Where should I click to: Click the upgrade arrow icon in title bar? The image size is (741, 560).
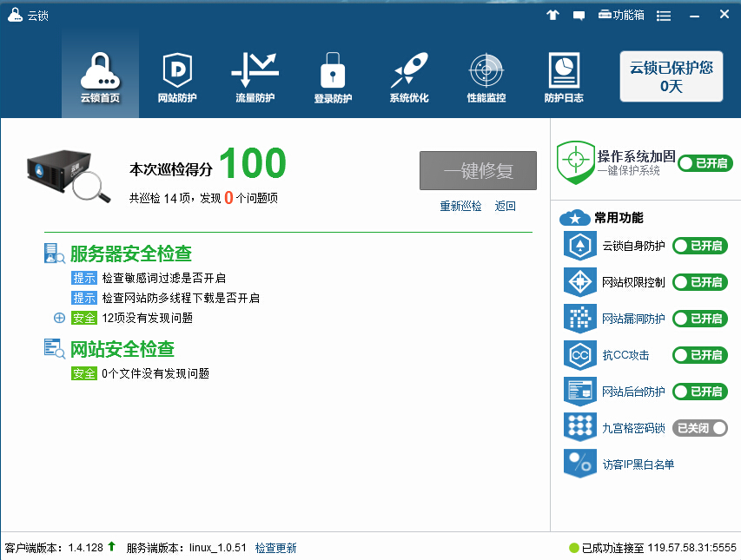(x=552, y=15)
